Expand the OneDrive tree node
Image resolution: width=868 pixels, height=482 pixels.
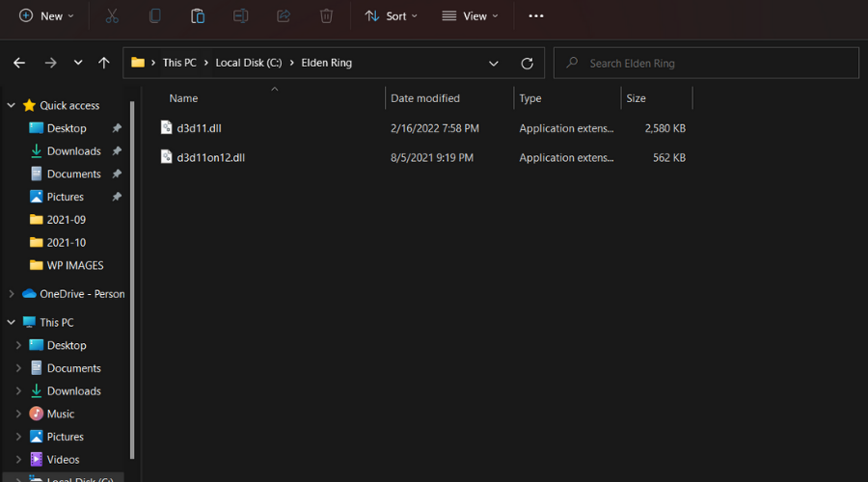click(x=11, y=294)
